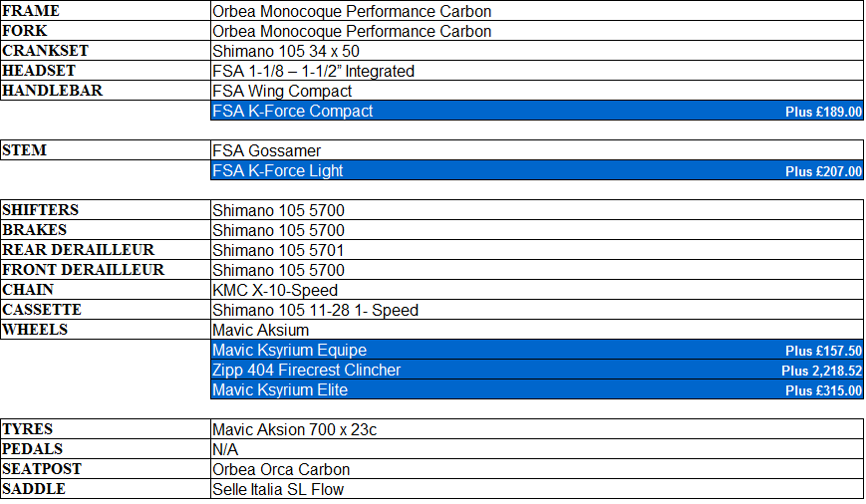
Task: Select the Mavic Ksyrium Equipe wheel option
Action: 290,351
